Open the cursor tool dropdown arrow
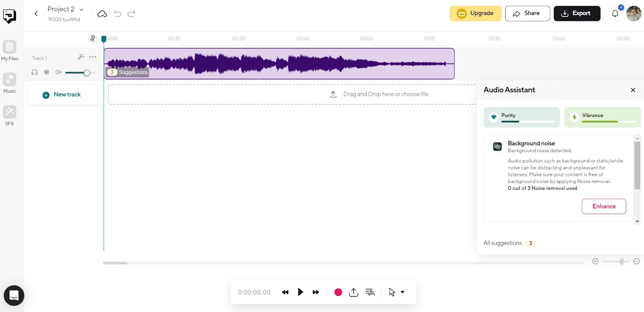This screenshot has height=312, width=644. 402,292
